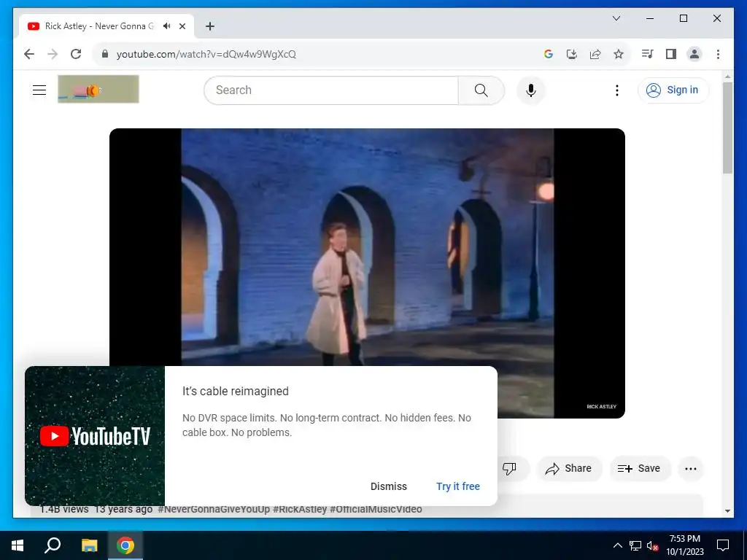Click the Sign in button

click(x=673, y=90)
